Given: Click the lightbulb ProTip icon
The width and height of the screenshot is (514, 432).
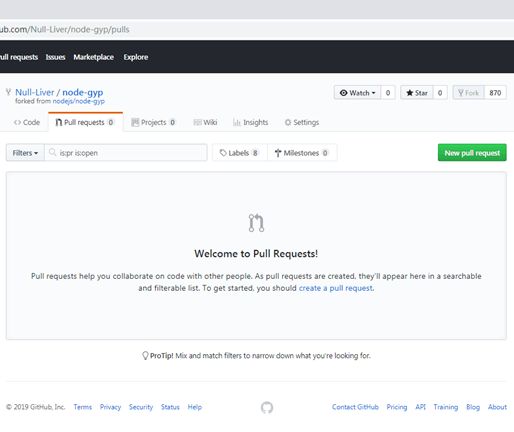Looking at the screenshot, I should [145, 356].
